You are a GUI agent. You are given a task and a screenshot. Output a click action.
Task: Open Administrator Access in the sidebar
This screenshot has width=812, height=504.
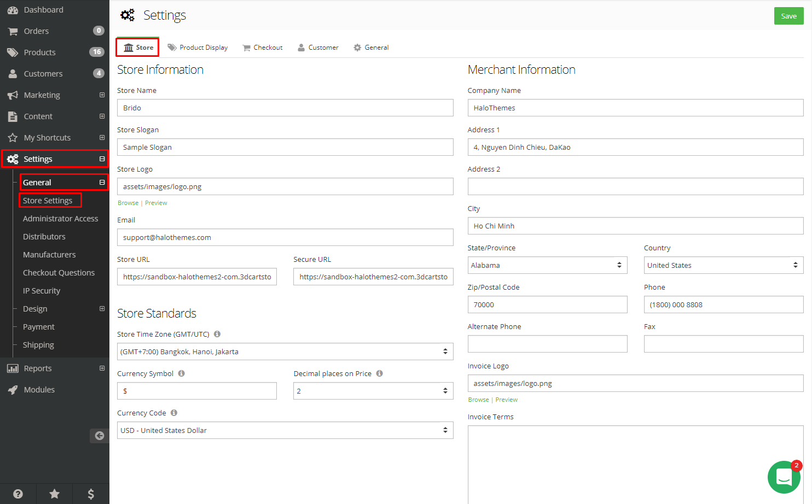tap(60, 219)
